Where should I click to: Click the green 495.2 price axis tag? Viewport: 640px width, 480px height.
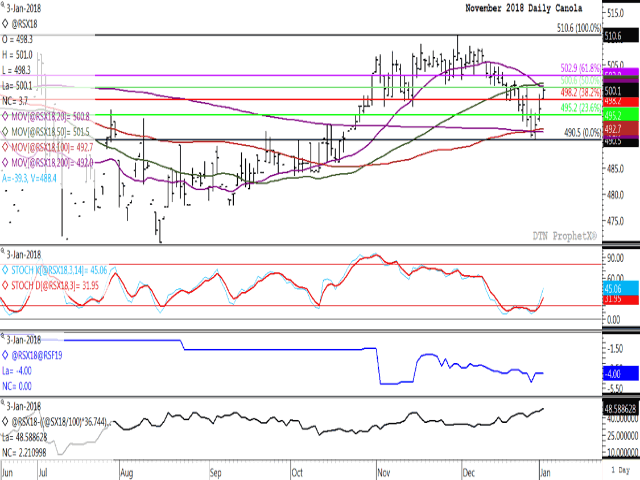(x=620, y=114)
